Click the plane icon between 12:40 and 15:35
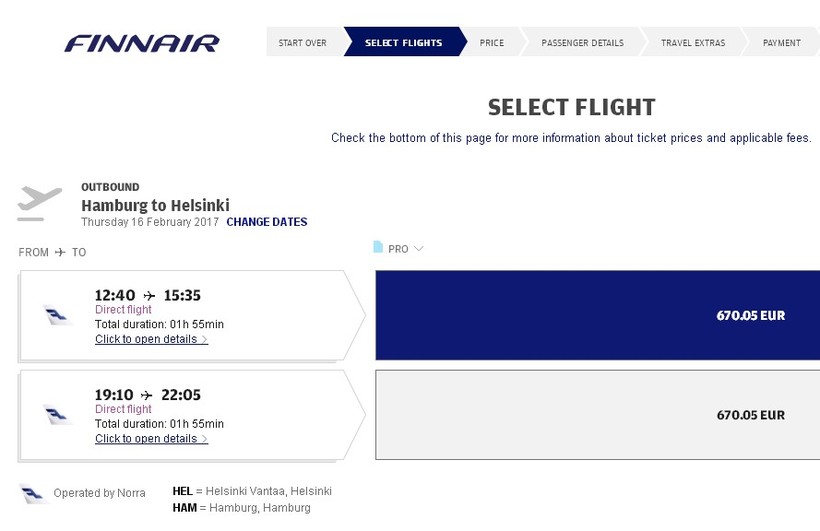 150,295
